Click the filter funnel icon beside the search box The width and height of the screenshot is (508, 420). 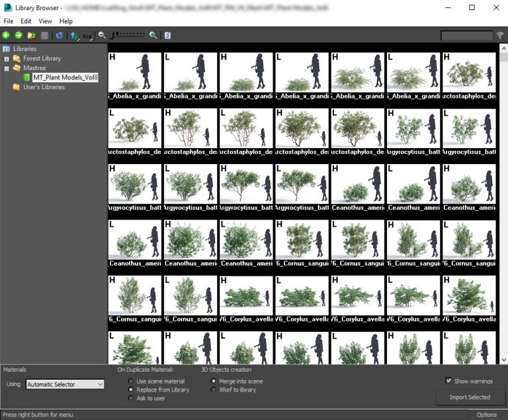point(500,35)
